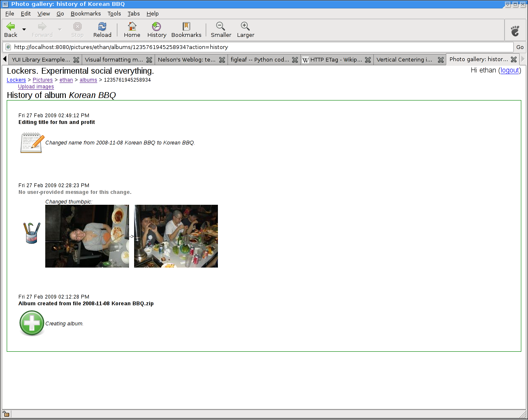Click the paint brushes thumbpic icon

tap(32, 233)
